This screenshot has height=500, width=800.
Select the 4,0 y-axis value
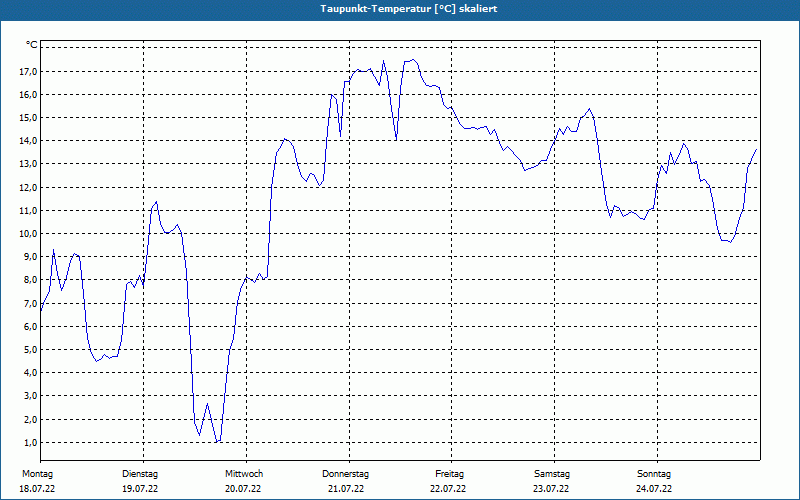30,373
